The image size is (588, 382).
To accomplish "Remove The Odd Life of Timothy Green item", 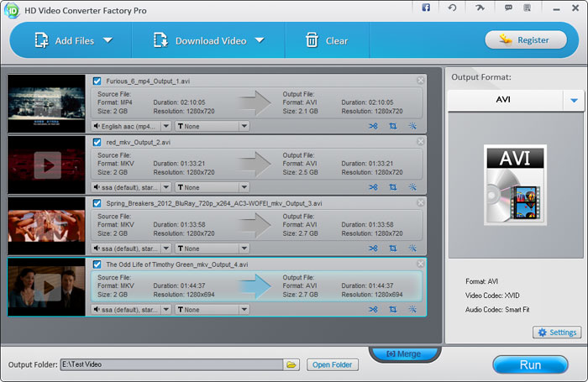I will [x=420, y=264].
